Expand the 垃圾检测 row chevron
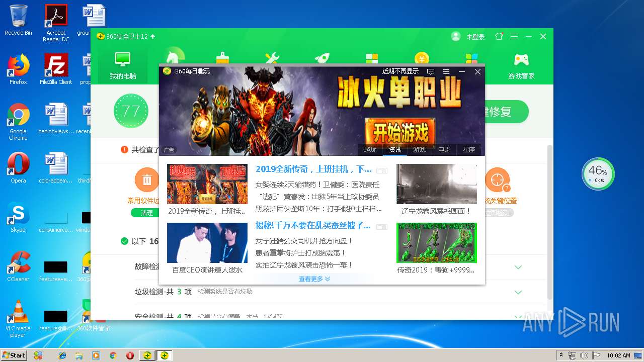 [518, 293]
